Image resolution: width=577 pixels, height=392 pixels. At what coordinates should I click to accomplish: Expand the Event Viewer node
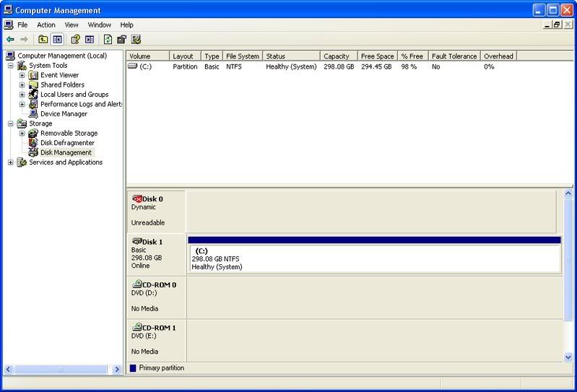22,75
